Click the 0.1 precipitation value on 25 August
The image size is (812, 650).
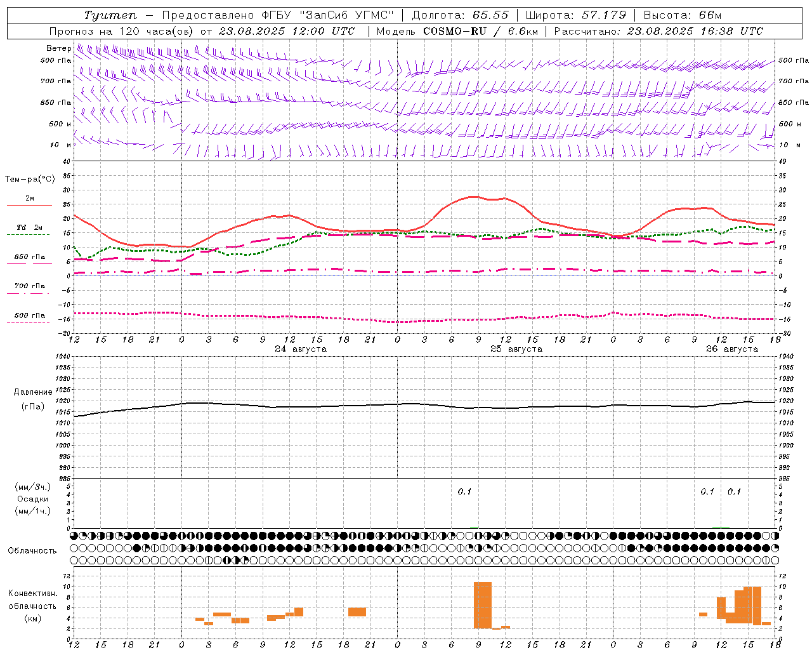pos(464,491)
